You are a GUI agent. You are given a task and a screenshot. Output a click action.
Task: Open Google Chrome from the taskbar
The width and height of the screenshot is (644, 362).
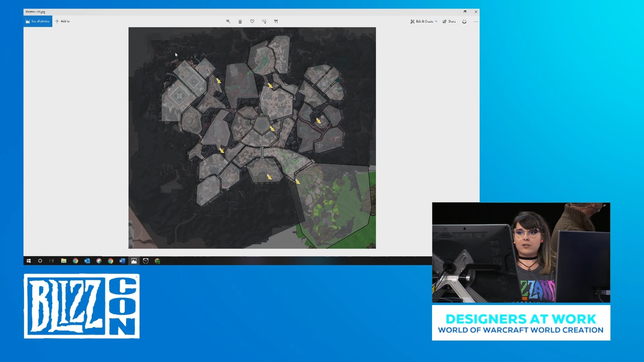click(x=75, y=261)
